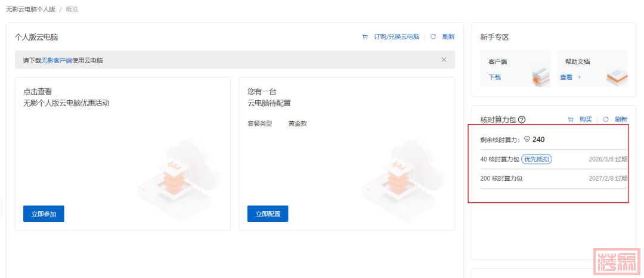The height and width of the screenshot is (278, 644).
Task: Click the 优先抵扣 tag
Action: click(537, 159)
